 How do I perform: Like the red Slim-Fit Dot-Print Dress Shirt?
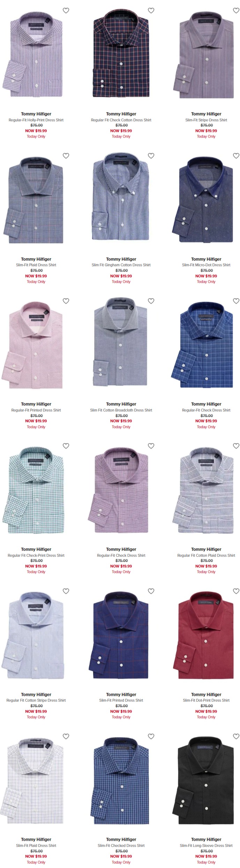tap(236, 591)
